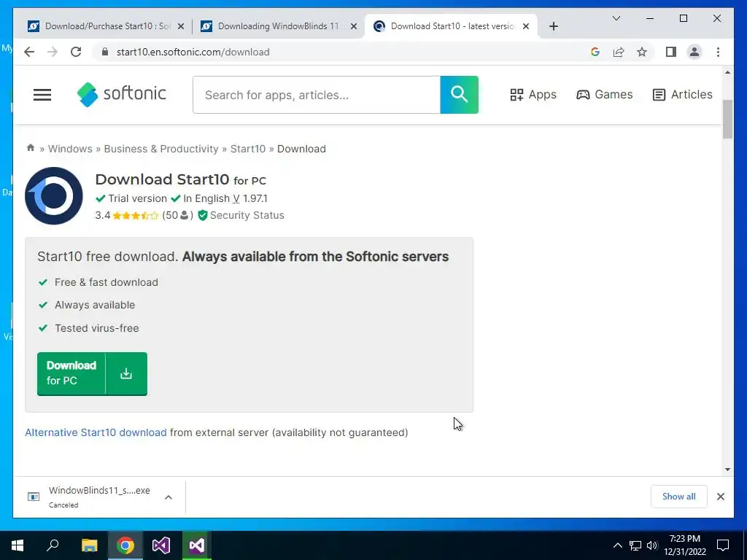Click the WindowBlinds11_s....exe download item

[x=99, y=497]
